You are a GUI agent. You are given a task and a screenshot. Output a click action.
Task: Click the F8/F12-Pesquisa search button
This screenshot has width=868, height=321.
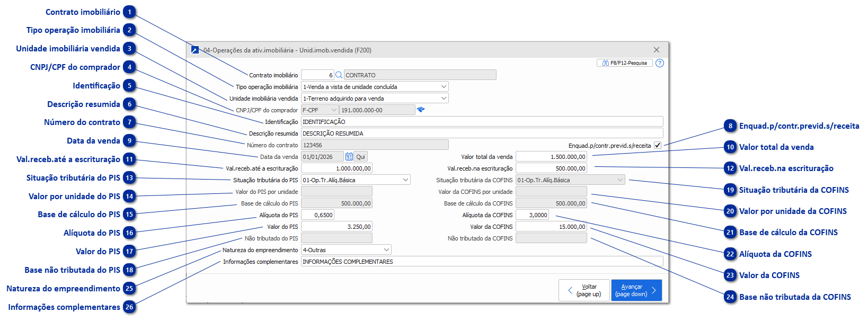(625, 63)
